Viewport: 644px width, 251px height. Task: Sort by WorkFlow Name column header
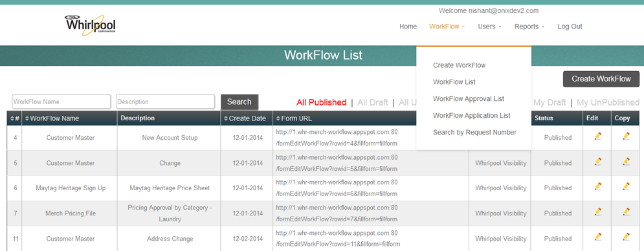point(52,118)
